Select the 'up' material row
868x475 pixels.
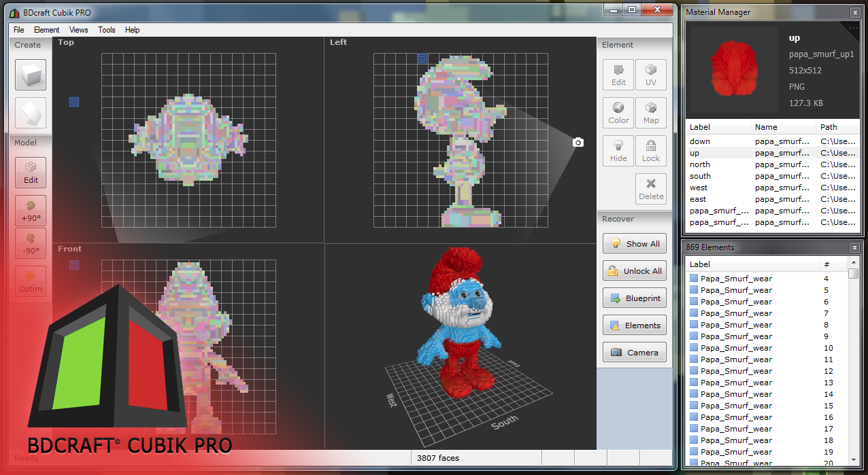[x=773, y=153]
